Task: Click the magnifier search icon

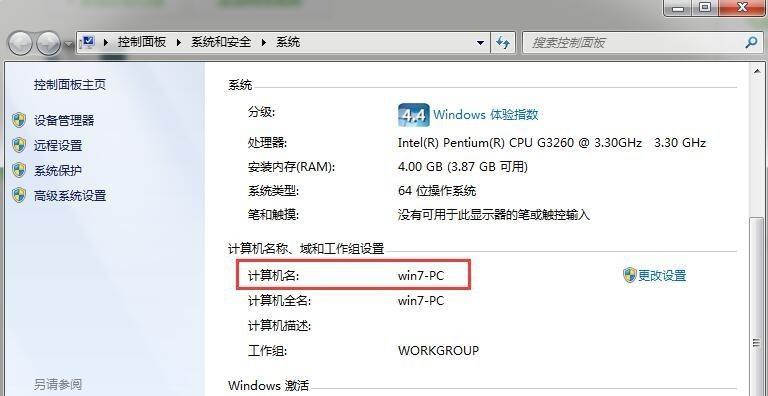Action: [x=751, y=43]
